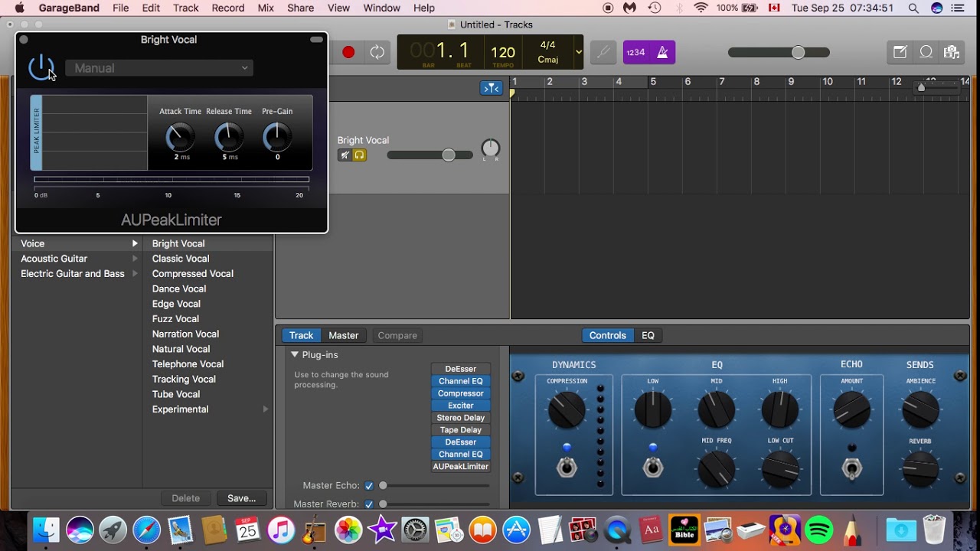980x551 pixels.
Task: Click the Tape Delay plug-in slot
Action: tap(461, 430)
